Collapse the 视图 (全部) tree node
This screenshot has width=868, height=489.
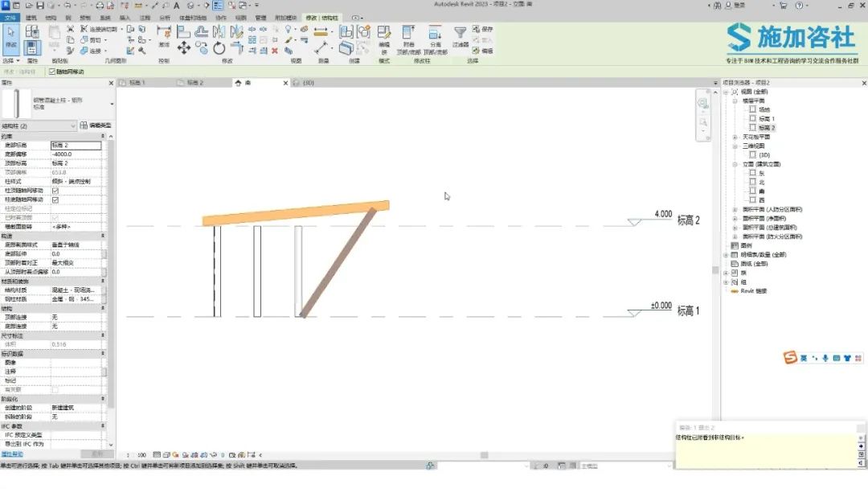tap(726, 92)
